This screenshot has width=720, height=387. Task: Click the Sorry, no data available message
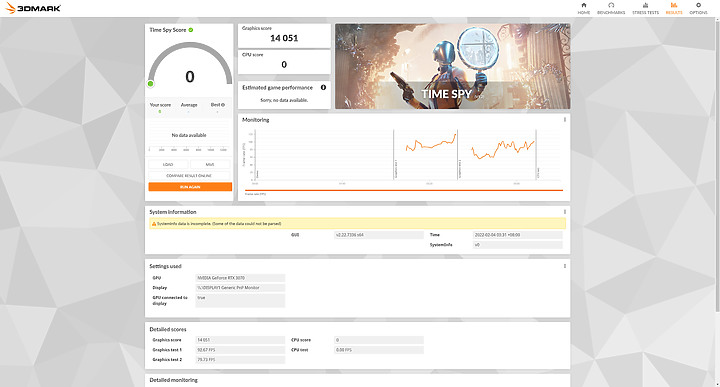click(x=284, y=100)
